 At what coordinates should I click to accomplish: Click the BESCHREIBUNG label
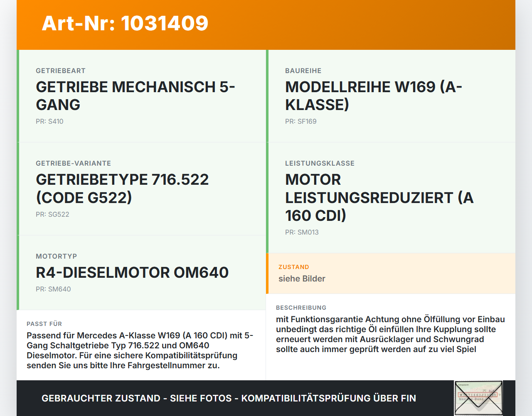301,308
